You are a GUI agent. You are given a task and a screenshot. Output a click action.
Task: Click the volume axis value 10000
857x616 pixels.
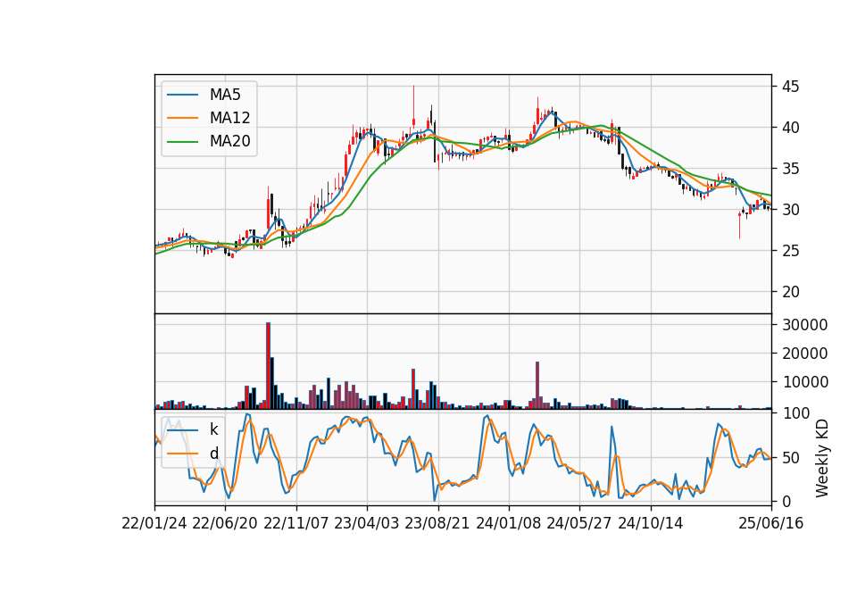pyautogui.click(x=805, y=382)
